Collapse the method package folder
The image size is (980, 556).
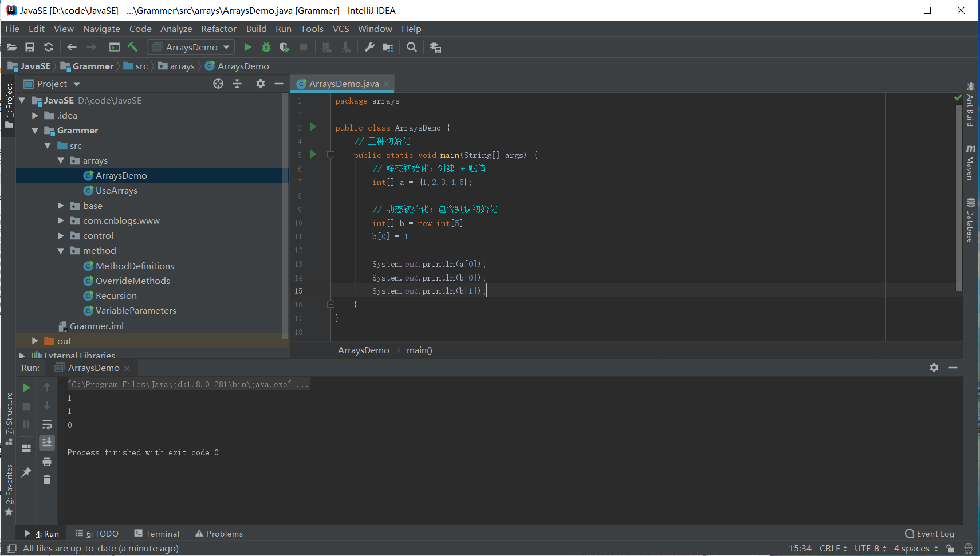[61, 251]
